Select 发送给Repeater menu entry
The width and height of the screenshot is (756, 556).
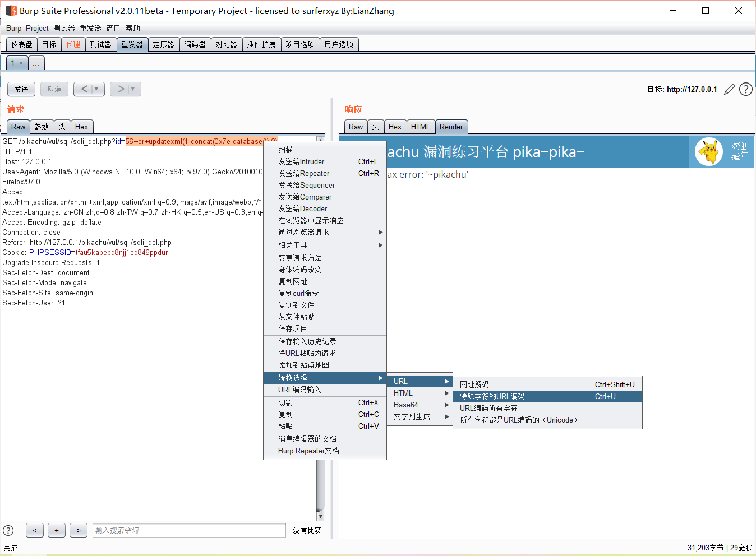(x=325, y=173)
